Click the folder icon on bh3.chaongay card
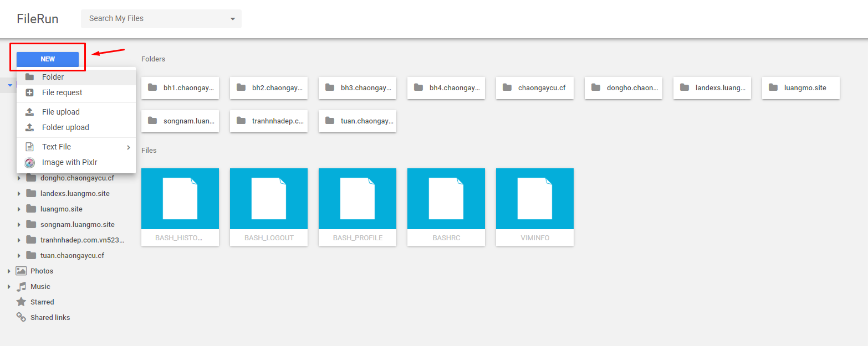868x346 pixels. pos(330,87)
